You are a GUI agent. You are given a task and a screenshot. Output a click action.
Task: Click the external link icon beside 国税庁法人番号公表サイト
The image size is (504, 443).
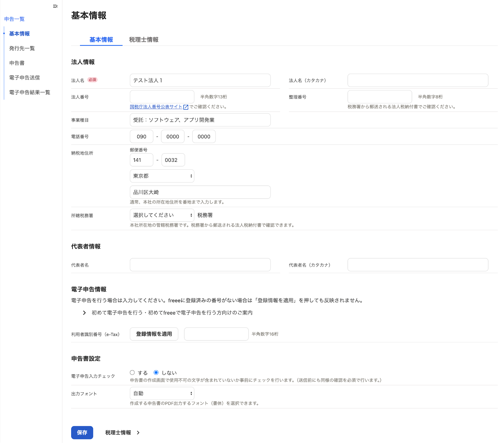(x=186, y=107)
